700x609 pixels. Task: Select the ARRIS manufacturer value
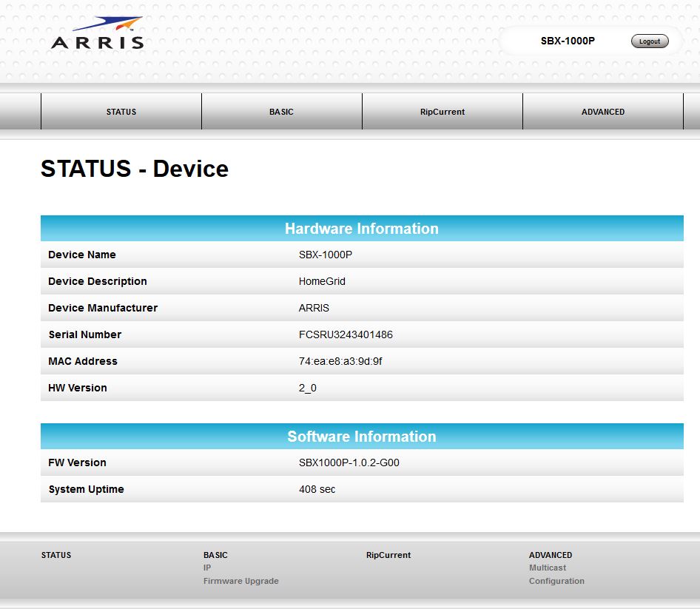pyautogui.click(x=314, y=308)
